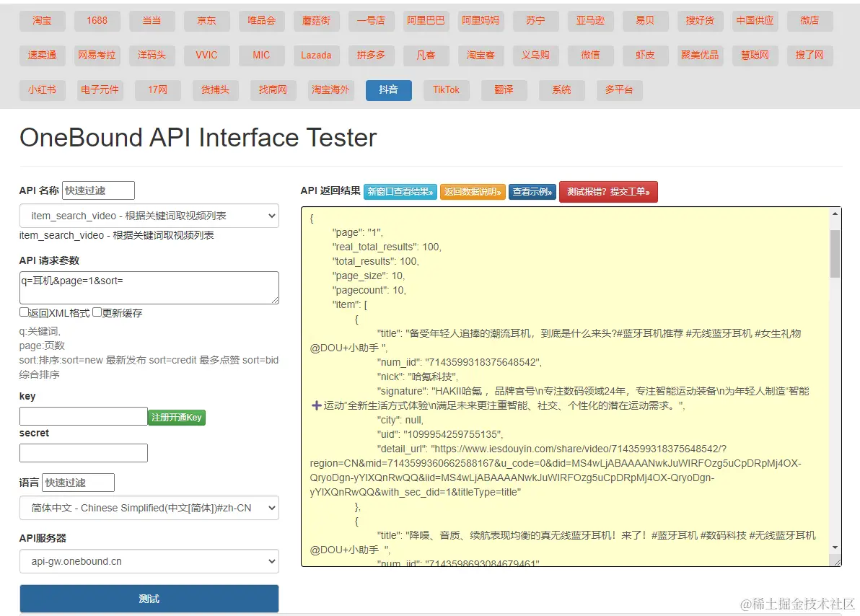Screen dimensions: 860x616
Task: Open the 唯品会 tab
Action: pyautogui.click(x=262, y=21)
